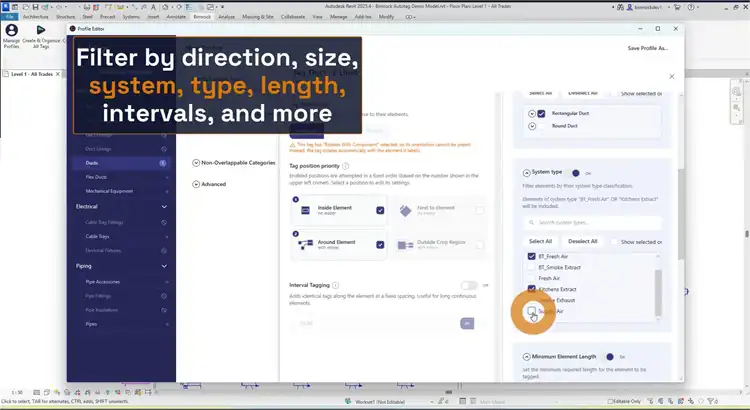Click the Open folder icon in the quick access toolbar
The width and height of the screenshot is (750, 410).
[x=25, y=7]
